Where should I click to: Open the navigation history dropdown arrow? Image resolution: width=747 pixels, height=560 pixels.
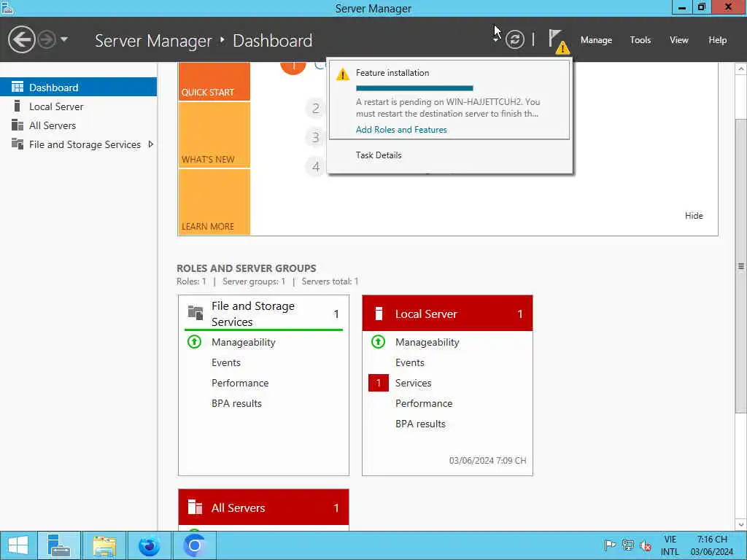pyautogui.click(x=64, y=39)
